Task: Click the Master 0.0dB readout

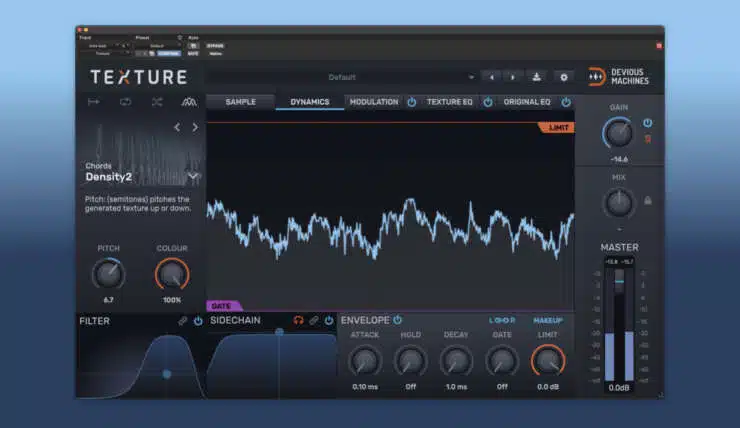Action: point(619,388)
